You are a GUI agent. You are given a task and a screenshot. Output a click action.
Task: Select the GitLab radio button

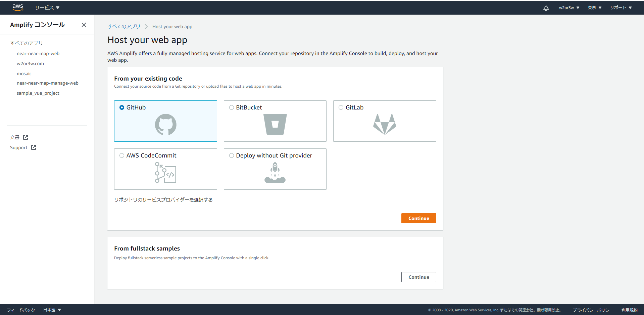(341, 107)
